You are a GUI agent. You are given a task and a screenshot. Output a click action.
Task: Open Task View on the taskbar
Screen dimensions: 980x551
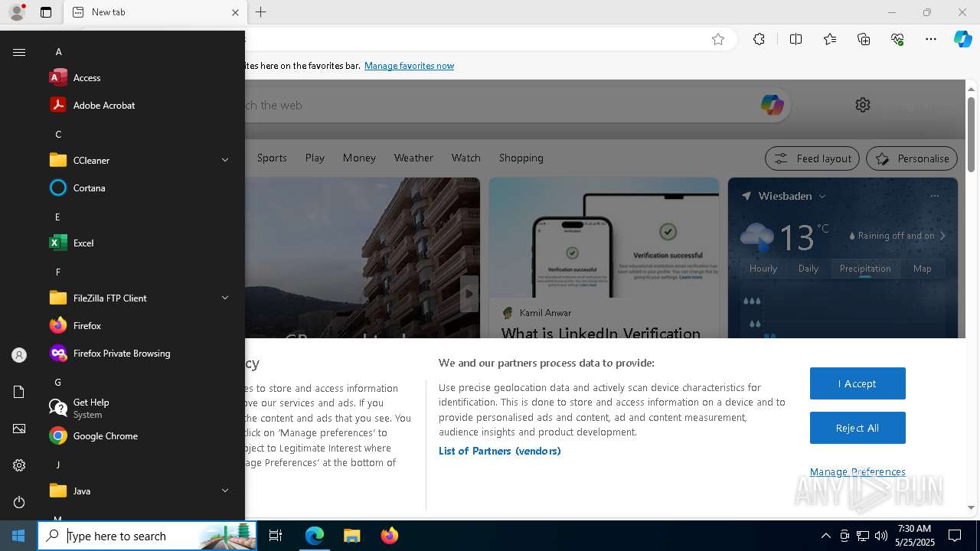pos(276,536)
